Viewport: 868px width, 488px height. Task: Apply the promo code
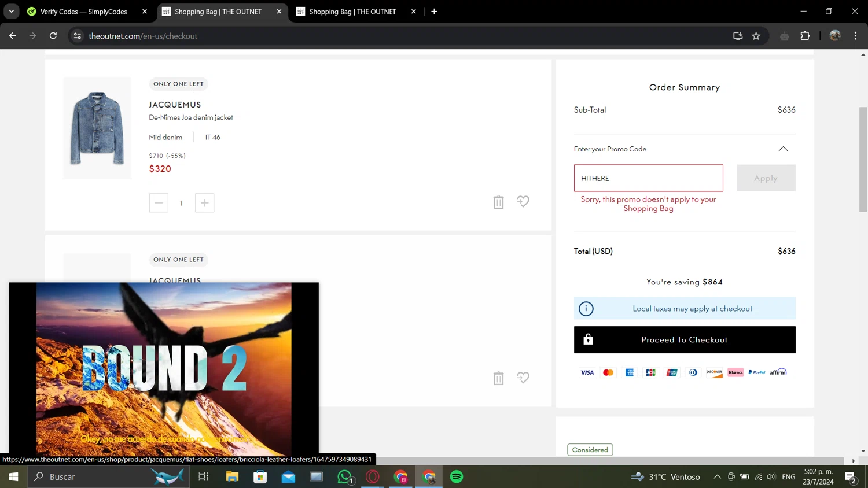(x=766, y=178)
